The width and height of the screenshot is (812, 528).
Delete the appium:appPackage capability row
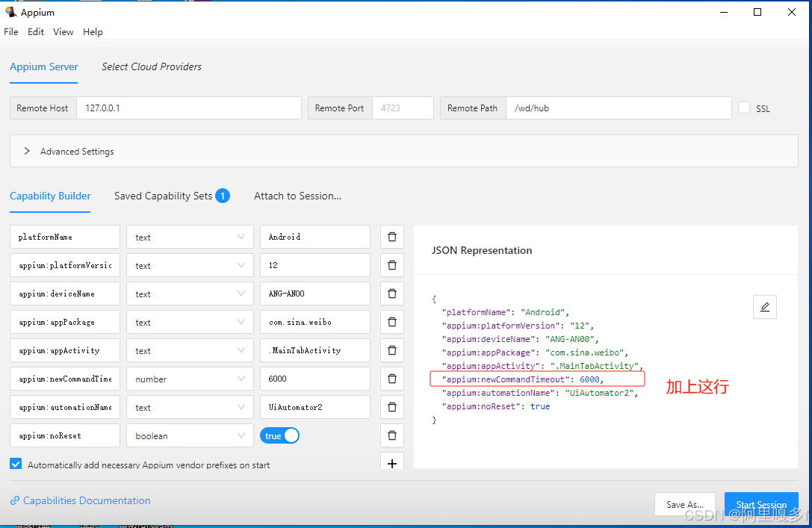[392, 322]
